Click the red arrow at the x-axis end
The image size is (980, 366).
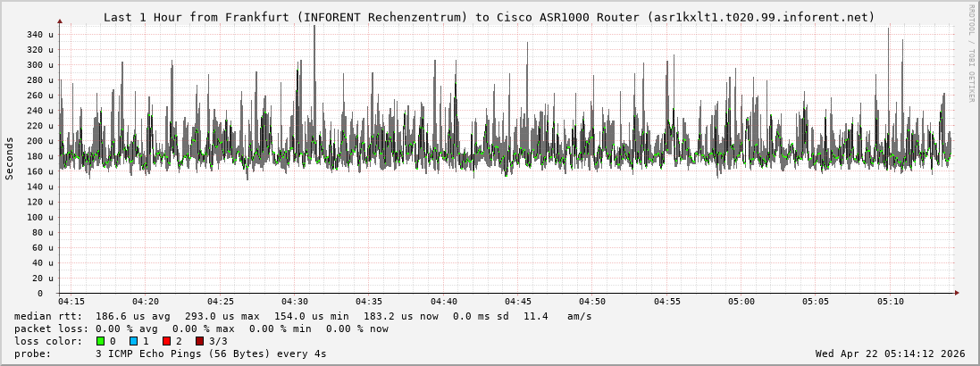[x=956, y=293]
